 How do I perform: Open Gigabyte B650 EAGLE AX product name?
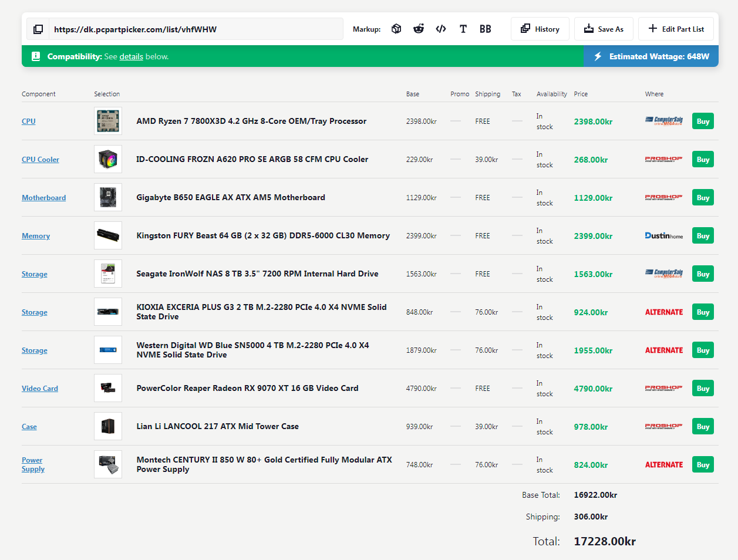pyautogui.click(x=231, y=197)
